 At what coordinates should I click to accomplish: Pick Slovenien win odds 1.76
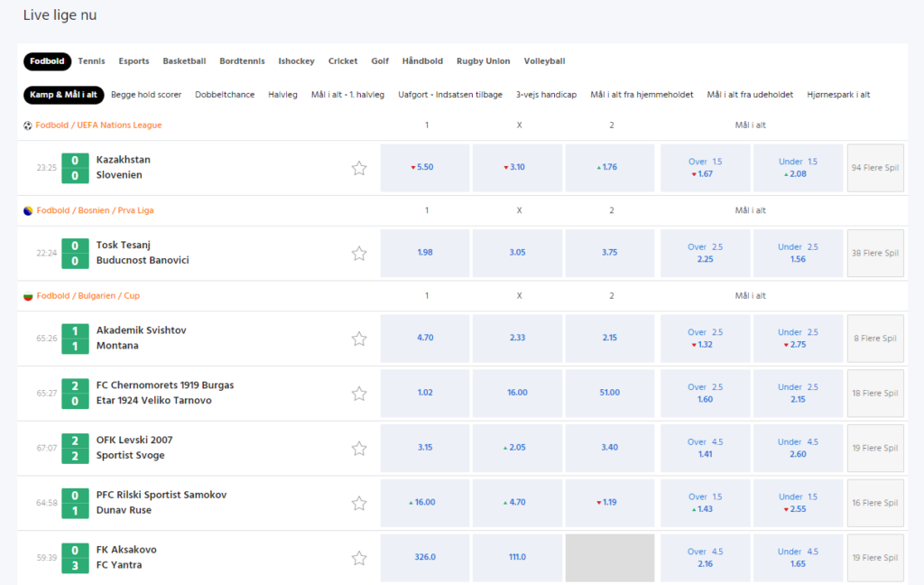pos(610,168)
